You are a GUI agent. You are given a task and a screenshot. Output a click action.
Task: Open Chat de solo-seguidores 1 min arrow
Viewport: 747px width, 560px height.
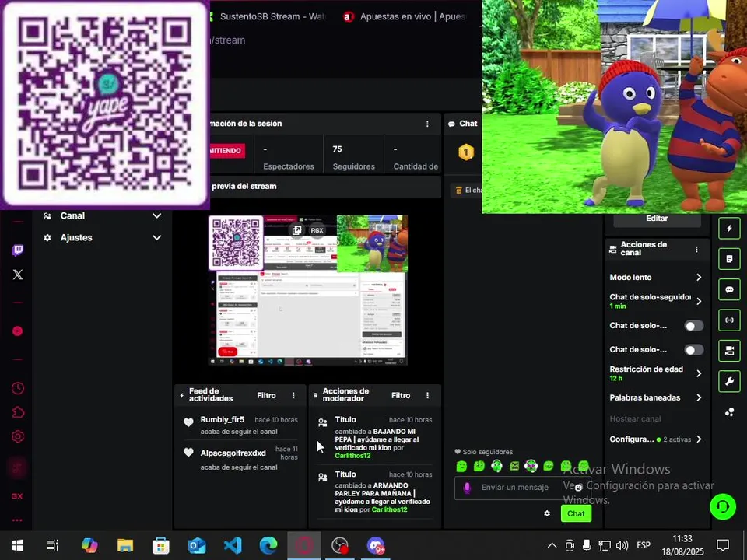click(699, 301)
